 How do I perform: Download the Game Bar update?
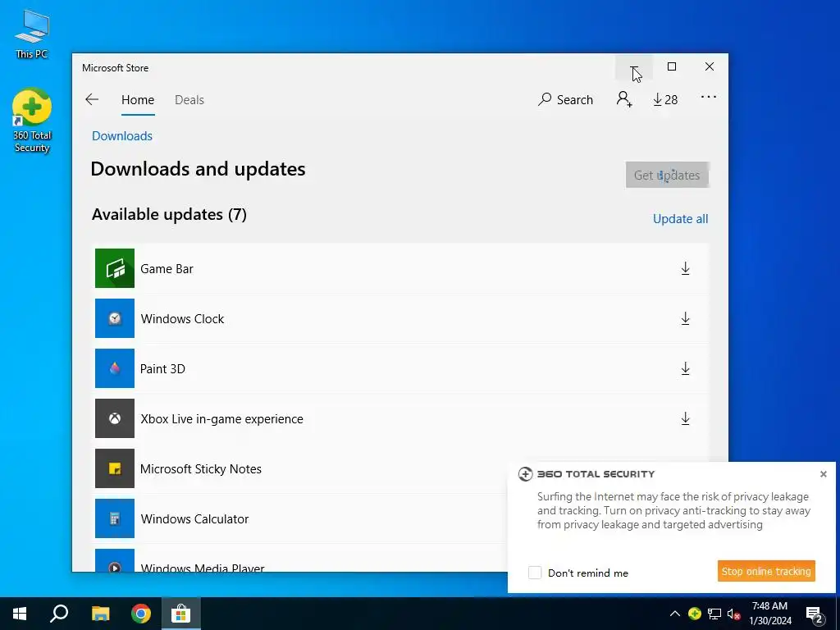coord(685,268)
